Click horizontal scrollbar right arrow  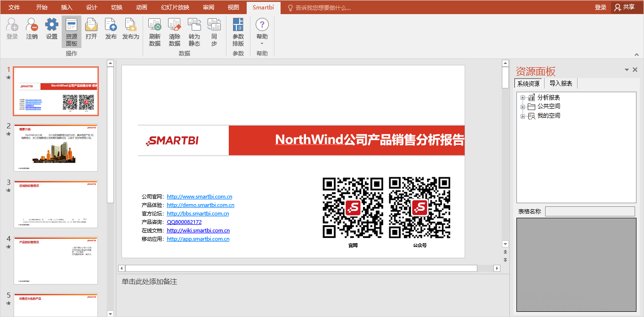click(x=497, y=268)
